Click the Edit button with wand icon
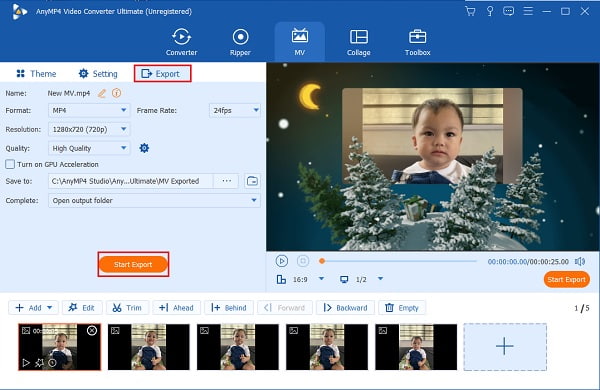The image size is (600, 390). (82, 308)
